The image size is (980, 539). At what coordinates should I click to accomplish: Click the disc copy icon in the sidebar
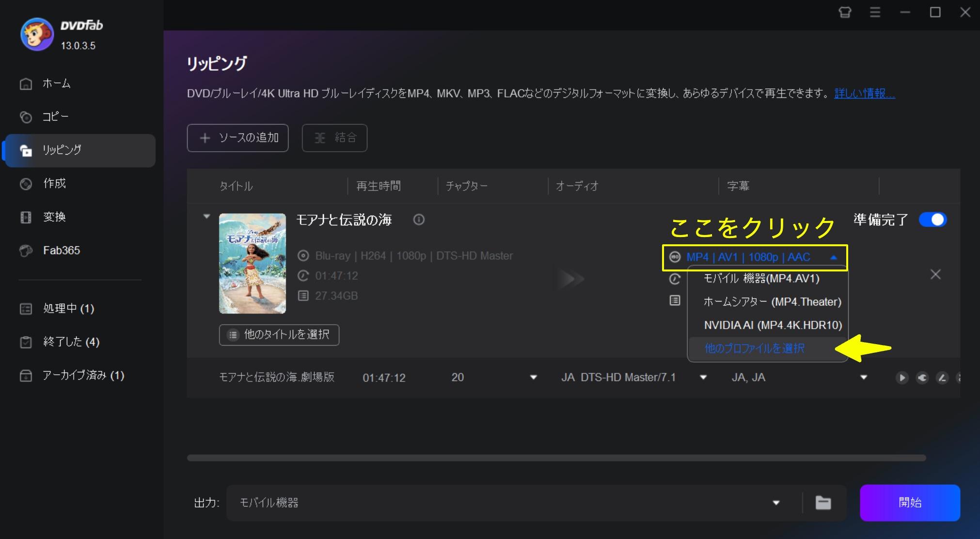(26, 117)
